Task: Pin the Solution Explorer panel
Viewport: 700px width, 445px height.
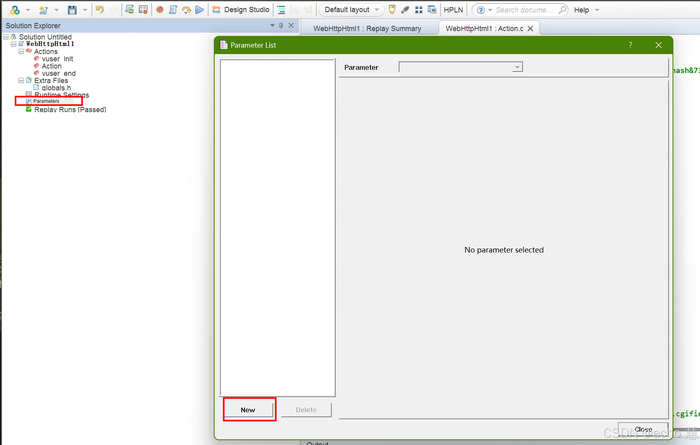Action: point(279,25)
